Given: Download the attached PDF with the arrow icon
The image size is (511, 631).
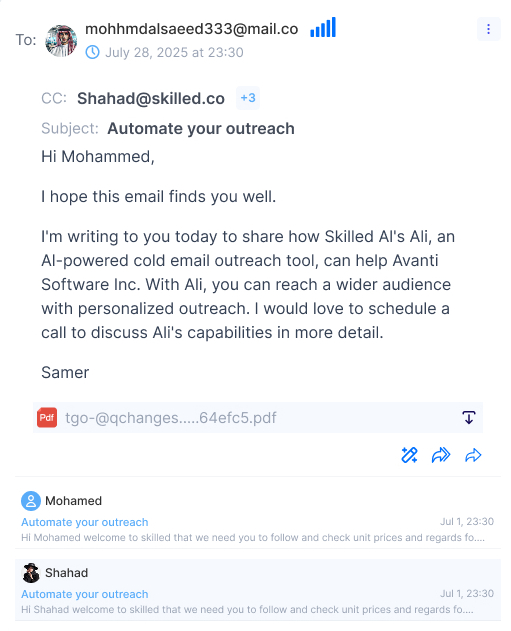Looking at the screenshot, I should click(469, 417).
